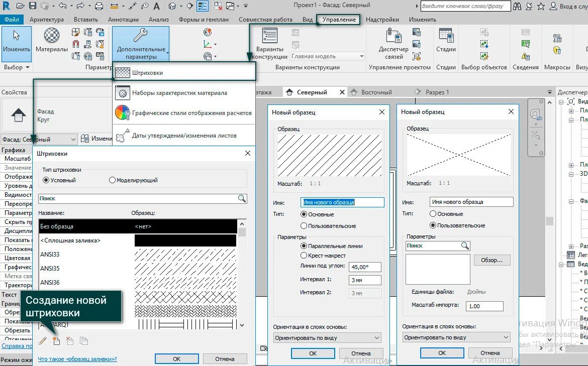Open the Главная модель dropdown
The width and height of the screenshot is (588, 366).
[327, 56]
